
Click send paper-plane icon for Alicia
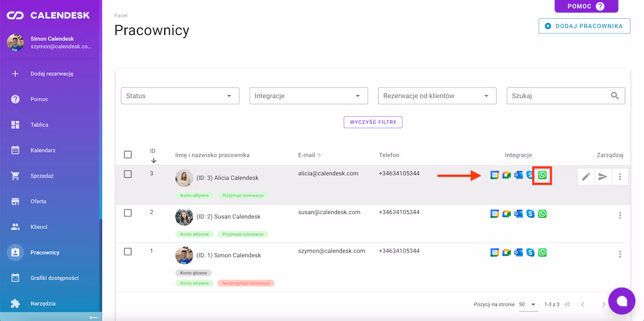click(x=603, y=177)
